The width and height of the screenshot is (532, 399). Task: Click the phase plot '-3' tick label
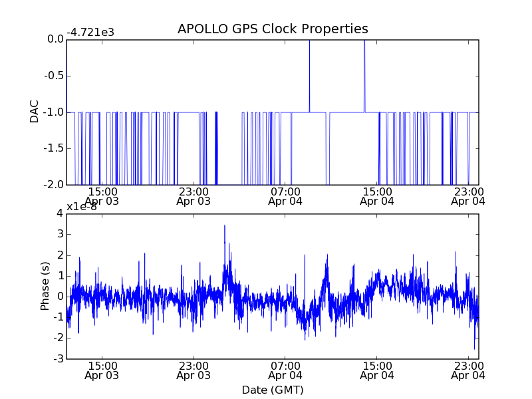[59, 358]
